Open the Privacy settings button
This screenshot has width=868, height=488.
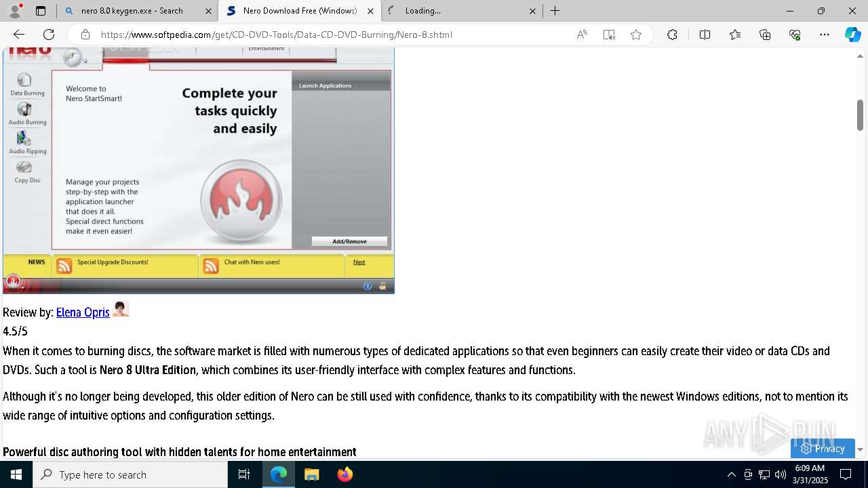(x=823, y=449)
